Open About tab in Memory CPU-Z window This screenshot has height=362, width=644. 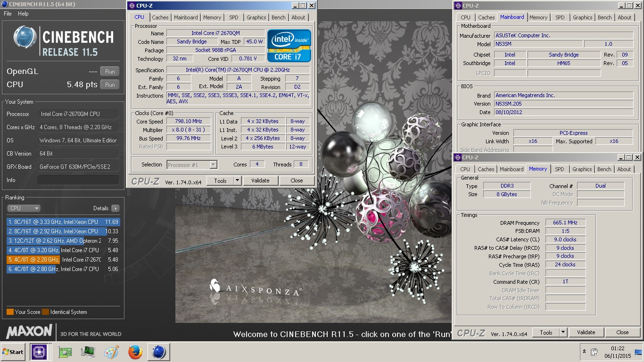[x=624, y=169]
